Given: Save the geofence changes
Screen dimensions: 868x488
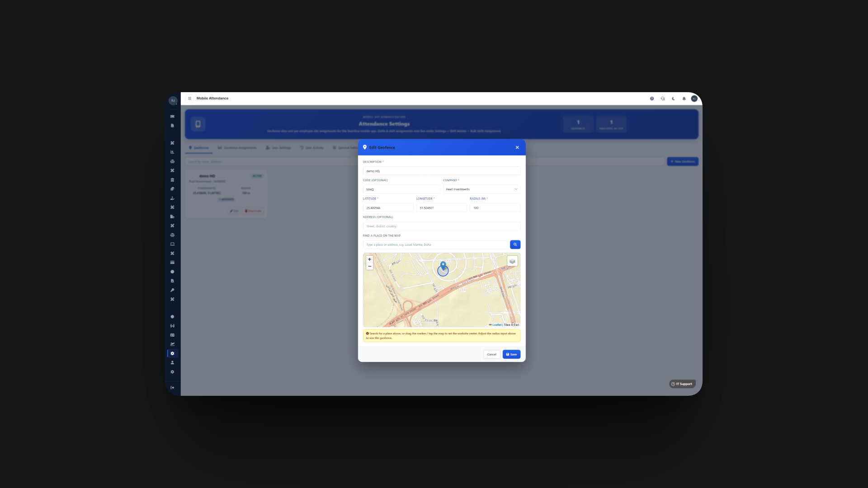Looking at the screenshot, I should (x=511, y=354).
